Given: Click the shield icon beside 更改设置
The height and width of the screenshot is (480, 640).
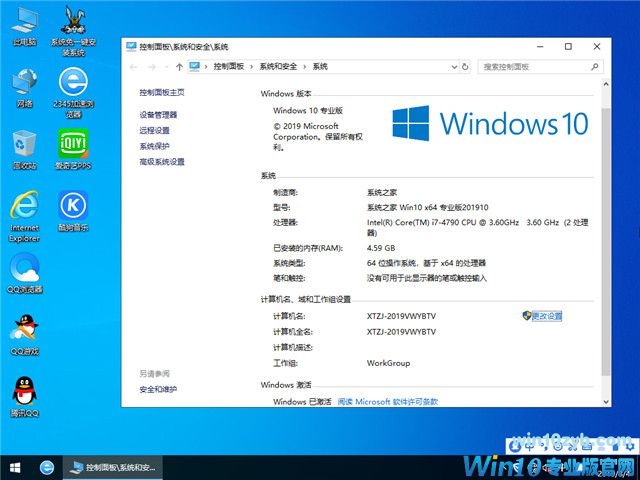Looking at the screenshot, I should [x=527, y=316].
